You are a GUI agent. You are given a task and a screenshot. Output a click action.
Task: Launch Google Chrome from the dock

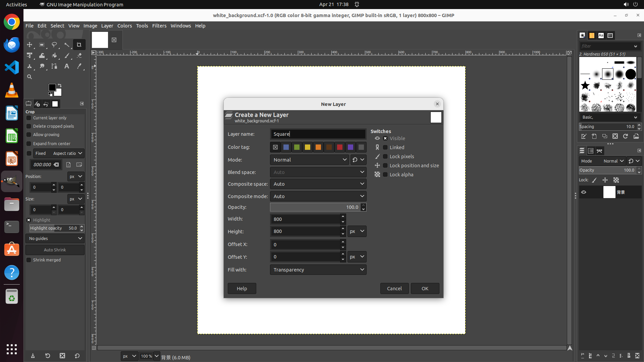pos(12,22)
